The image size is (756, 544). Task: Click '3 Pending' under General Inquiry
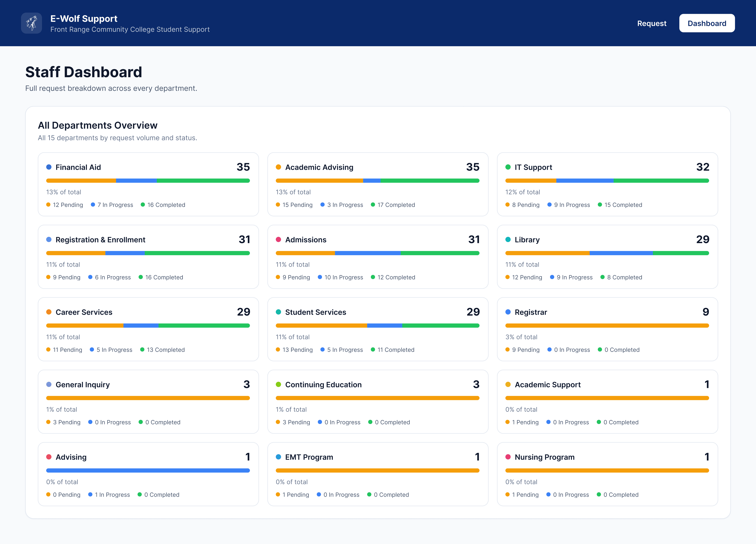(63, 422)
